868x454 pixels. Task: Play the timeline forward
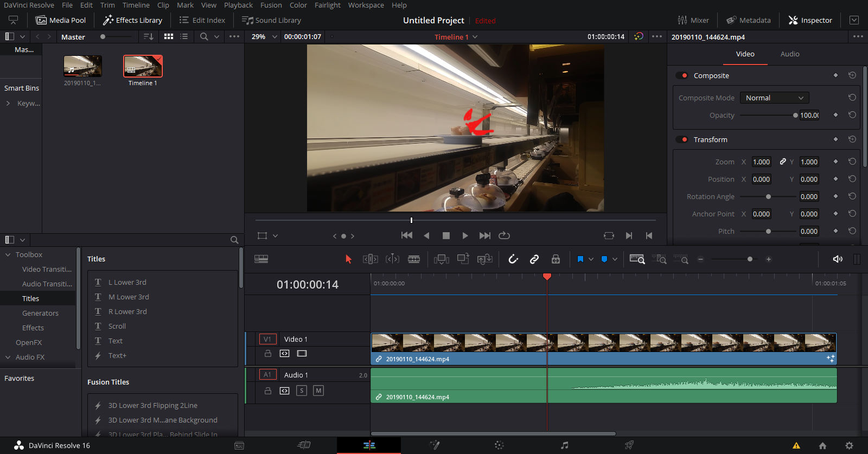click(x=465, y=235)
